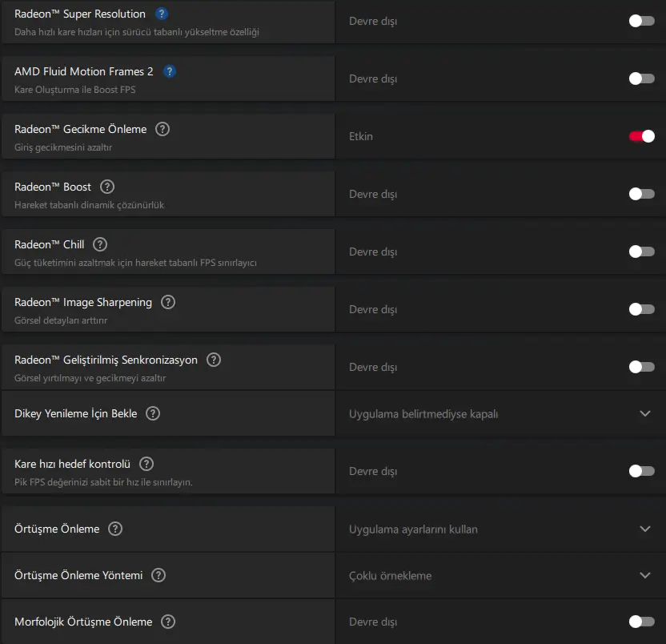The height and width of the screenshot is (644, 666).
Task: Expand the Çoklu örnekleme method dropdown
Action: [500, 576]
